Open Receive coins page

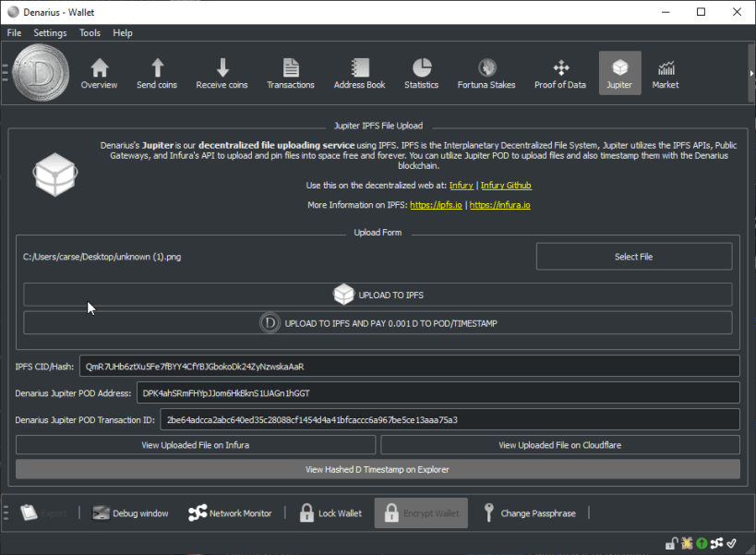222,73
